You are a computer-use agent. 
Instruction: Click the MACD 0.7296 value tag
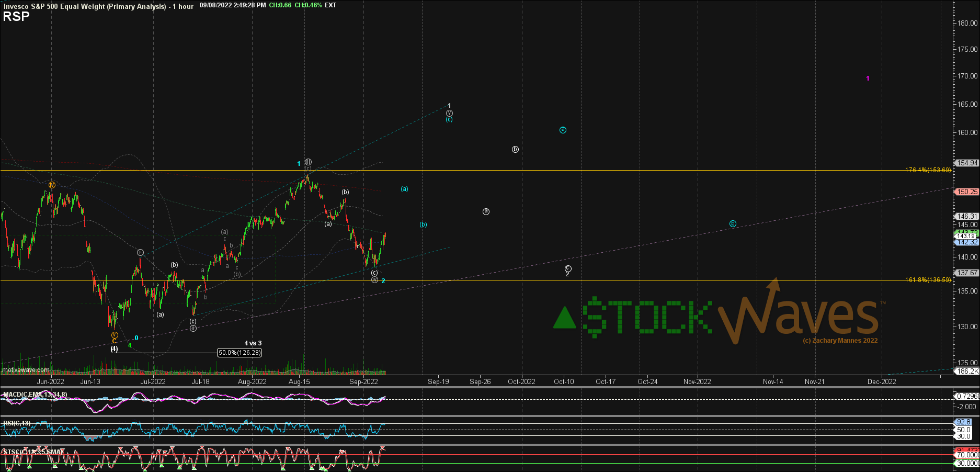click(967, 396)
